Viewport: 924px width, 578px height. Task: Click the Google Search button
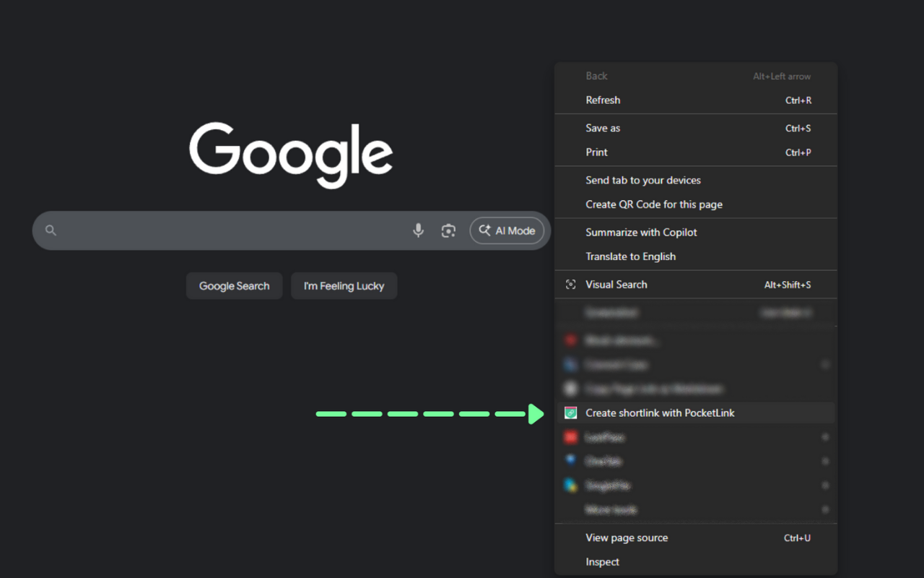pyautogui.click(x=234, y=286)
